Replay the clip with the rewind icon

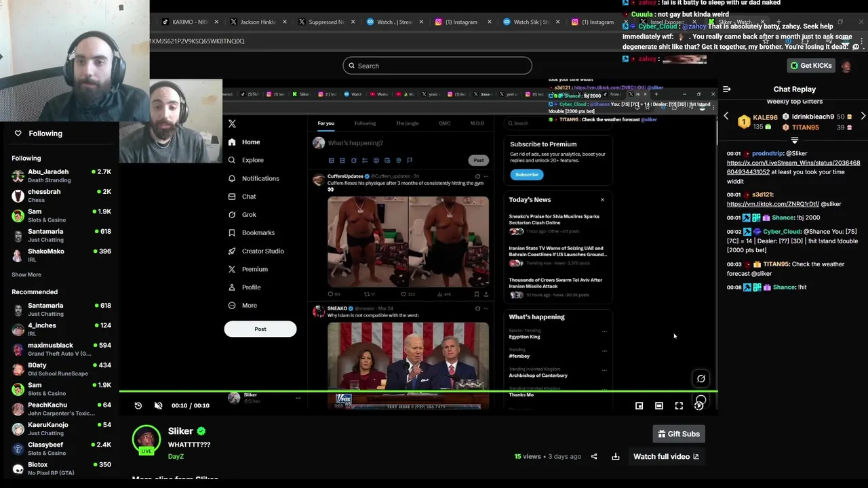[138, 405]
